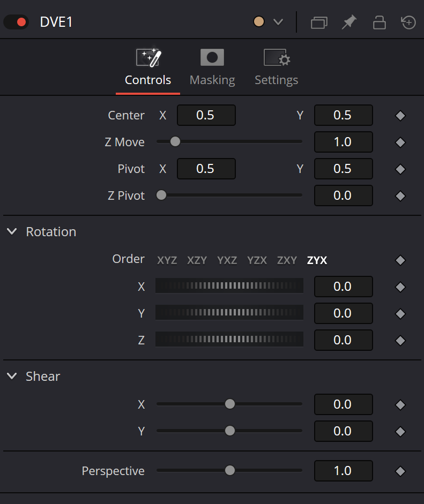The image size is (424, 504).
Task: Add keyframe for Rotation Z
Action: point(400,340)
